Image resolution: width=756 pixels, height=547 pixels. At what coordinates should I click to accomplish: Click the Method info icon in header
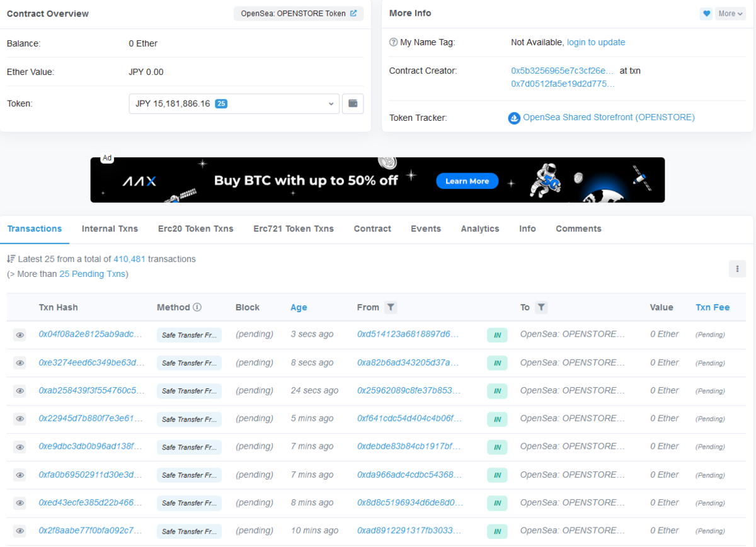click(197, 307)
